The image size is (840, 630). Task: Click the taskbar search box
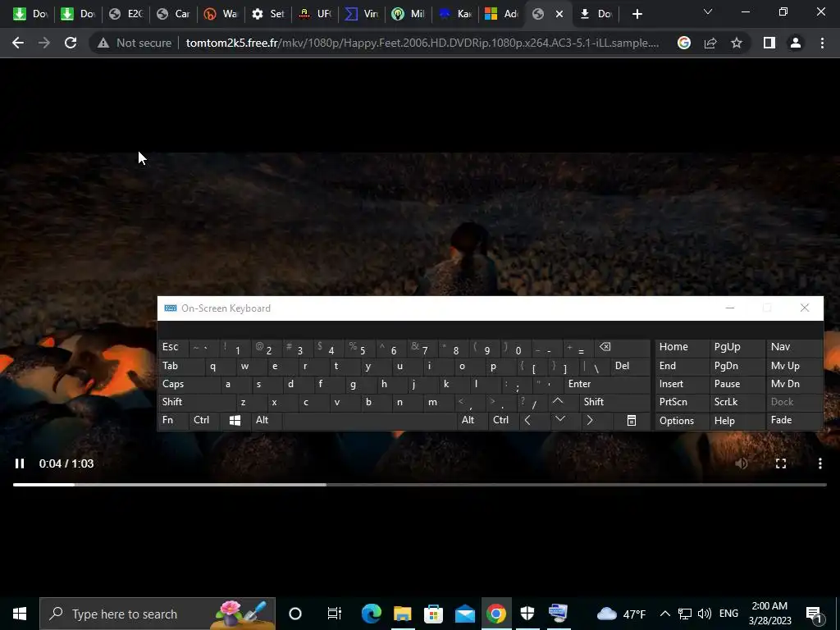tap(157, 614)
